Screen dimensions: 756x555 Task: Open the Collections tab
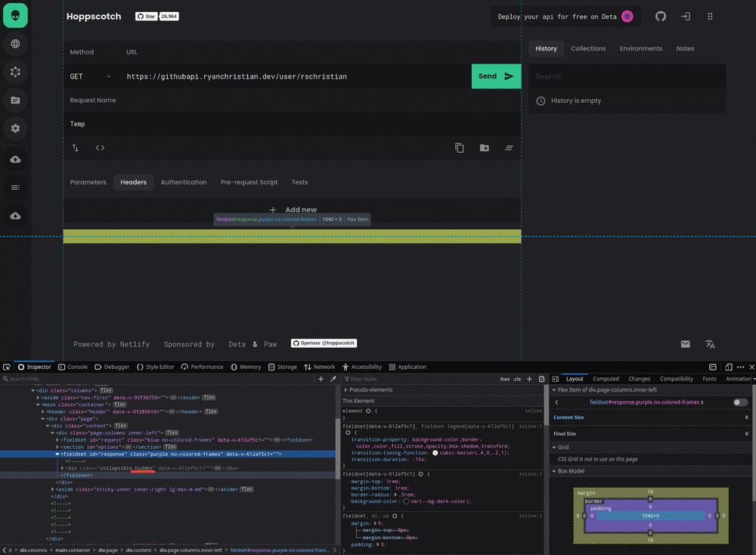tap(588, 48)
